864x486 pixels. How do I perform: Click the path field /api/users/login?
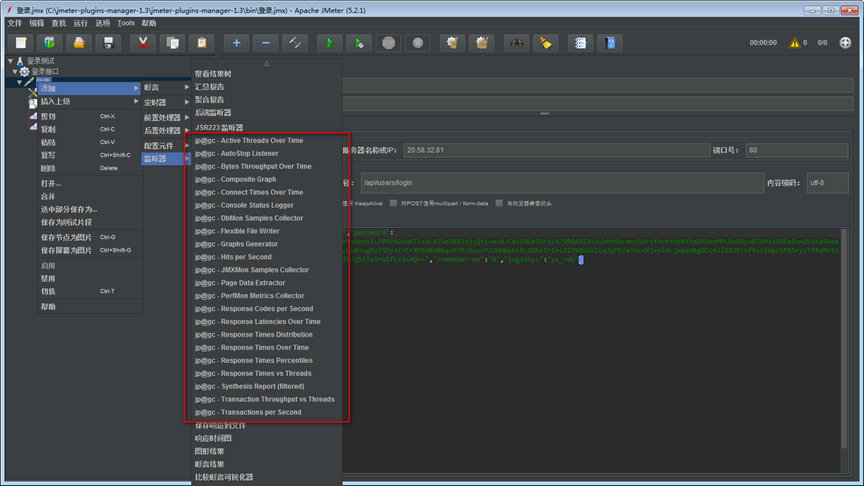click(x=562, y=183)
